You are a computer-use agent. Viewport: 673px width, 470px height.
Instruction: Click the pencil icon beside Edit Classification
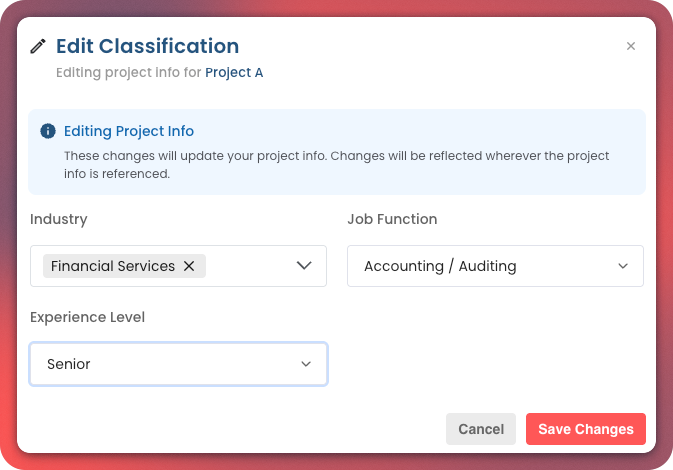[x=38, y=46]
